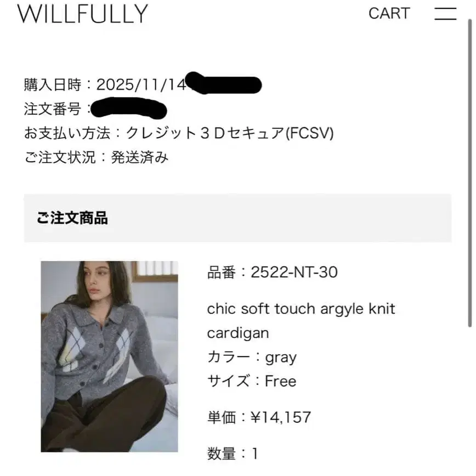Click the cardigan product thumbnail
This screenshot has width=476, height=476.
[109, 356]
